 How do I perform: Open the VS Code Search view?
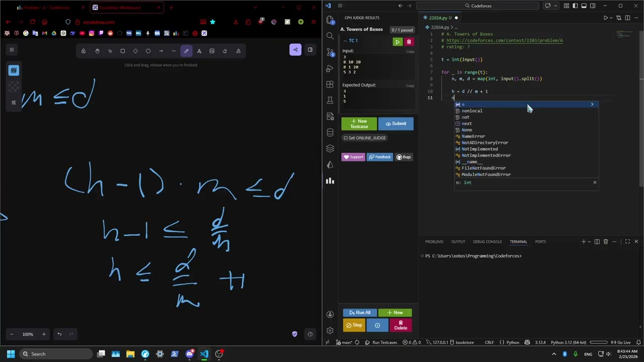330,36
